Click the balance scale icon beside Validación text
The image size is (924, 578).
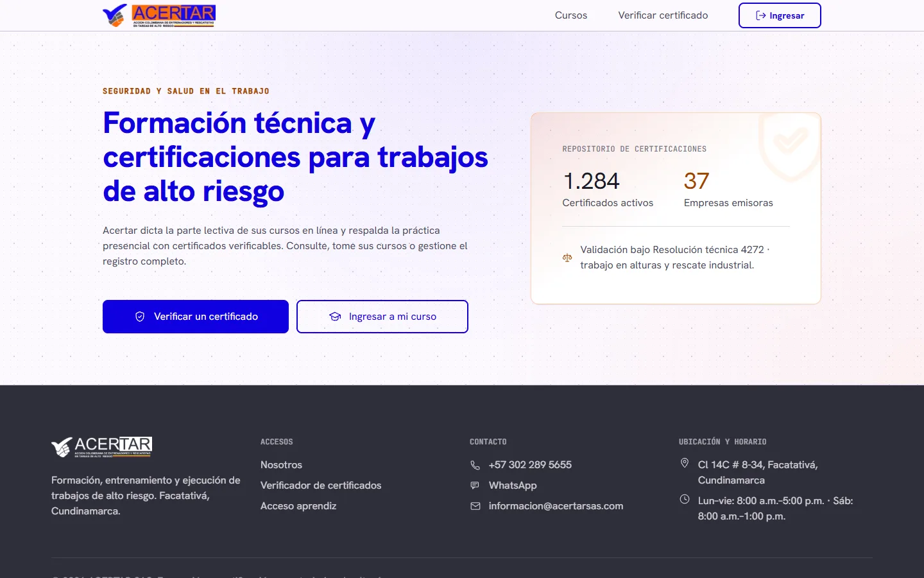pos(567,258)
